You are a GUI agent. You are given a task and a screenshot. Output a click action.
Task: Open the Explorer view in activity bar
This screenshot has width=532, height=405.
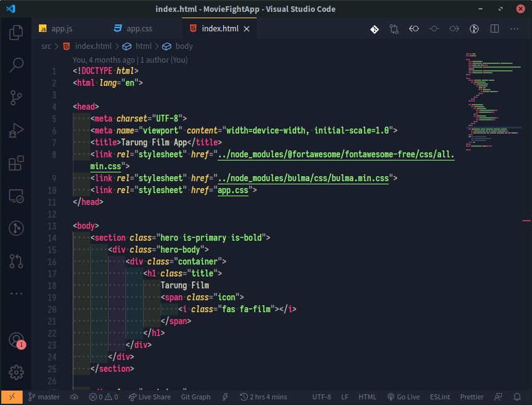pos(16,32)
